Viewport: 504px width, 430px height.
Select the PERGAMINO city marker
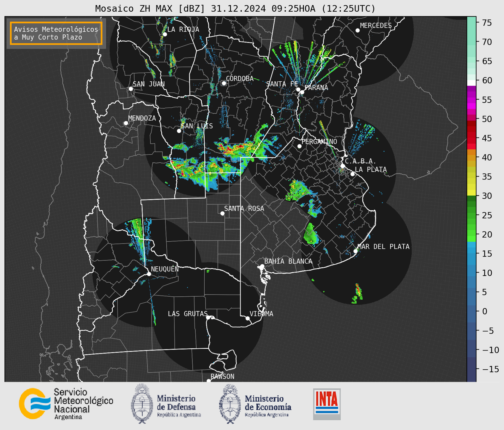coord(299,146)
